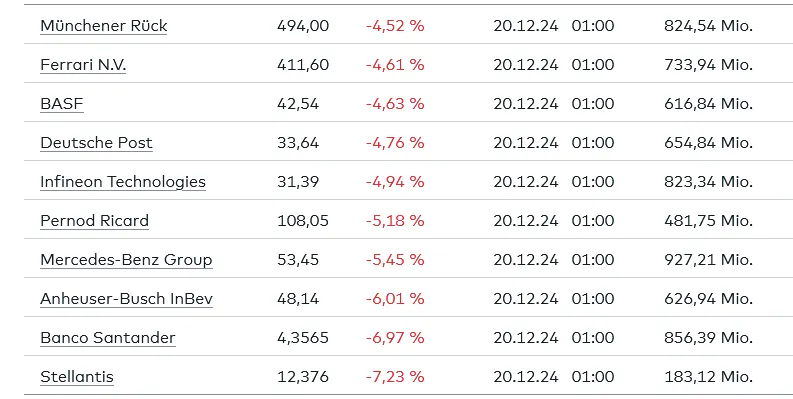Click Stellantis percentage change -7,23 %
The image size is (793, 399).
(x=395, y=377)
